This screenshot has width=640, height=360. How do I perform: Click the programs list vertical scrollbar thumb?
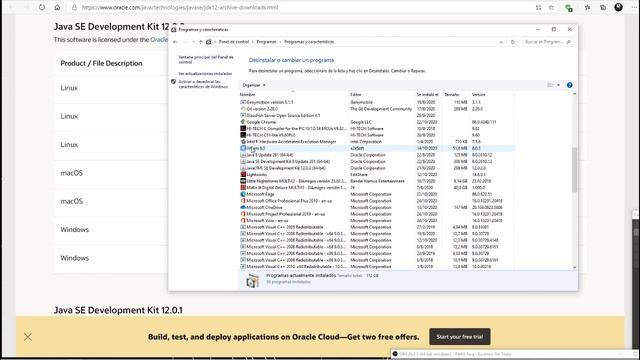pos(574,170)
